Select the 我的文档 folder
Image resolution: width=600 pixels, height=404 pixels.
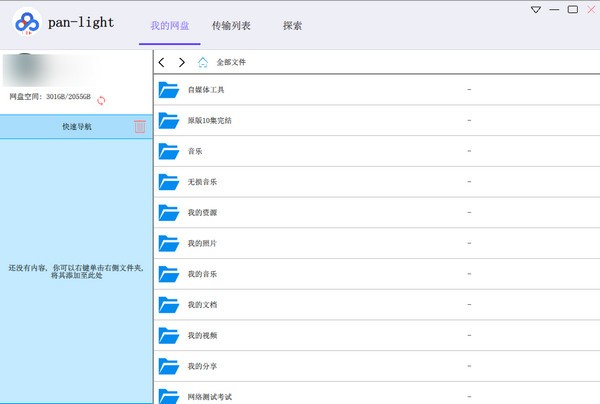click(x=201, y=305)
